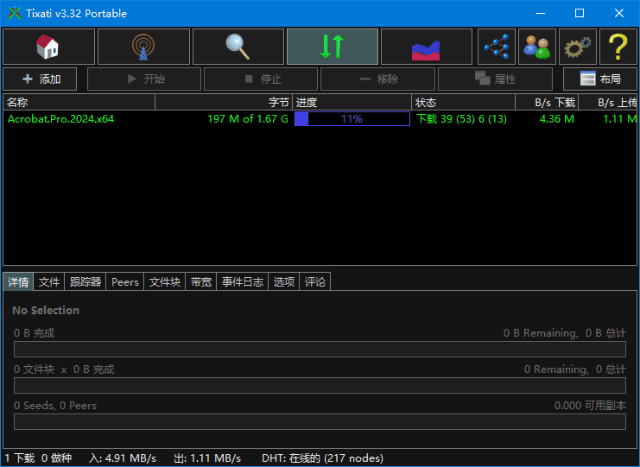Viewport: 640px width, 467px height.
Task: Open the Channels antenna icon
Action: pos(143,47)
